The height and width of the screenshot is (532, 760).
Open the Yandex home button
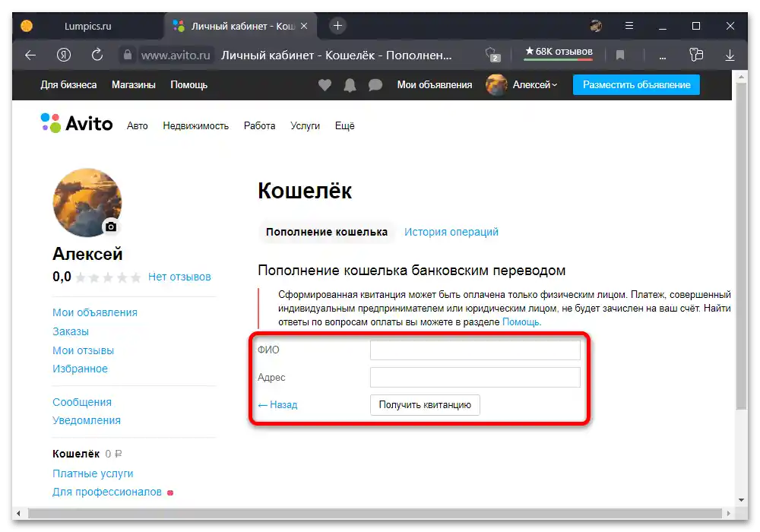coord(64,55)
